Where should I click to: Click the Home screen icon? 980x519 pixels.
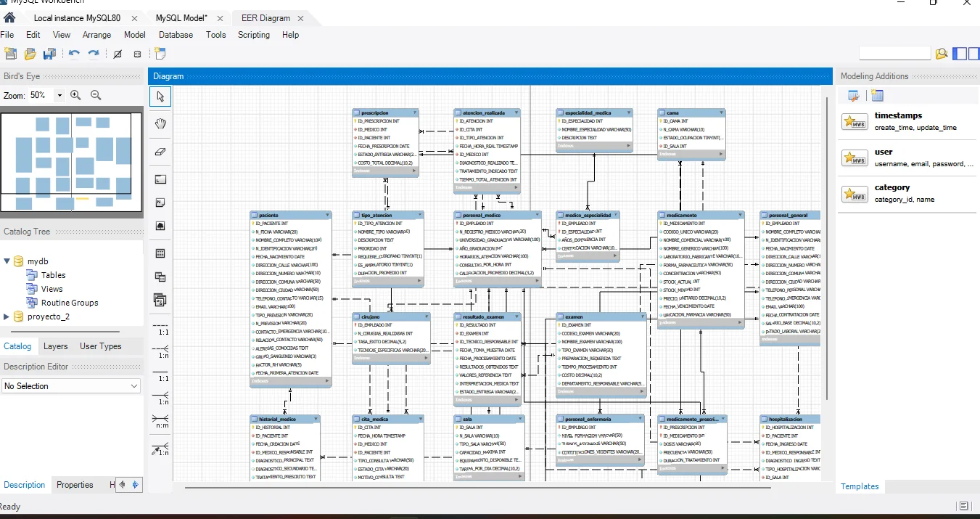click(9, 17)
